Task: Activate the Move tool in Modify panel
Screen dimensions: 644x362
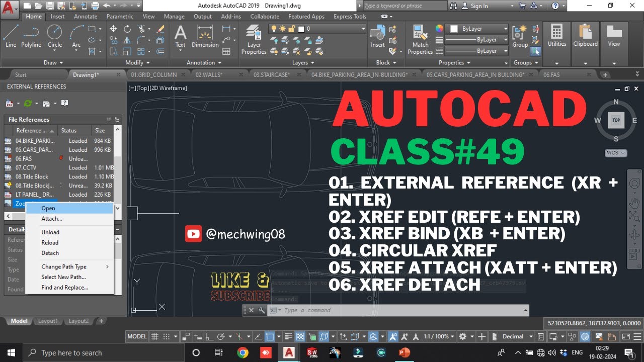Action: (x=113, y=29)
